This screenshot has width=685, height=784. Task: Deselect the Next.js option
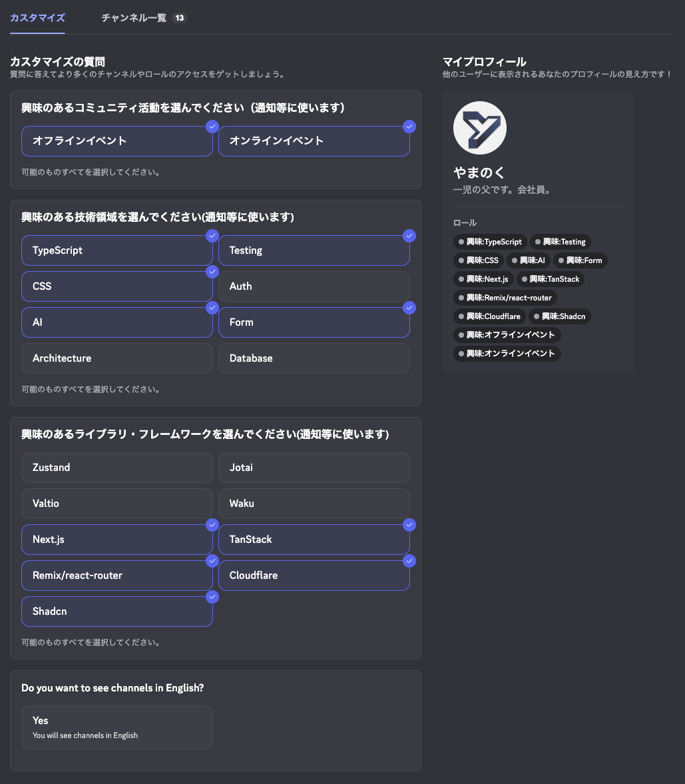pyautogui.click(x=116, y=539)
